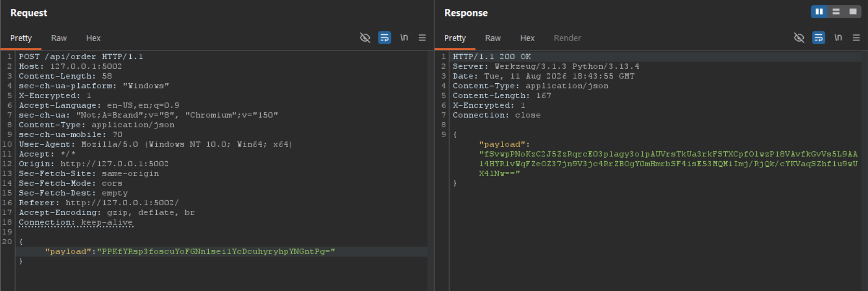Select combined single-pane layout icon
The height and width of the screenshot is (291, 868).
(853, 11)
